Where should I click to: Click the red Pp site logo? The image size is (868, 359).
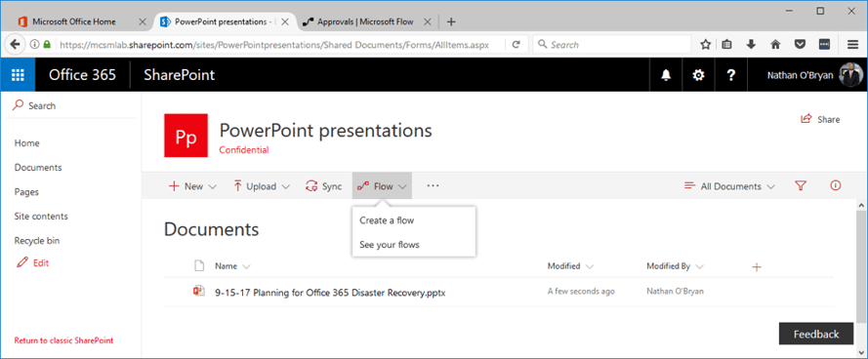(186, 136)
